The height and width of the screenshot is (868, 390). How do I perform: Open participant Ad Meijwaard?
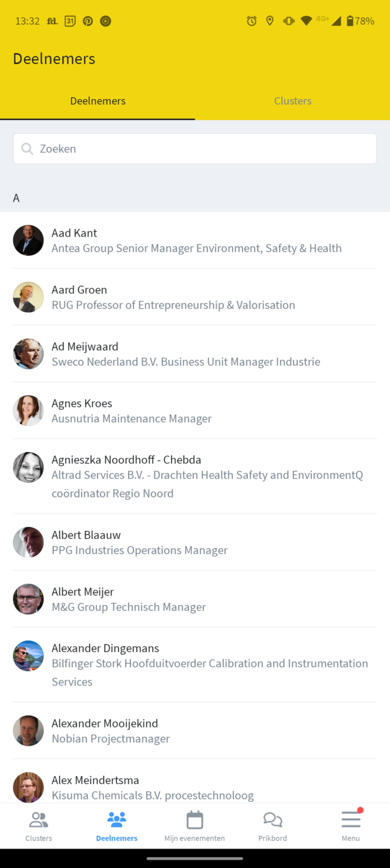(x=186, y=354)
